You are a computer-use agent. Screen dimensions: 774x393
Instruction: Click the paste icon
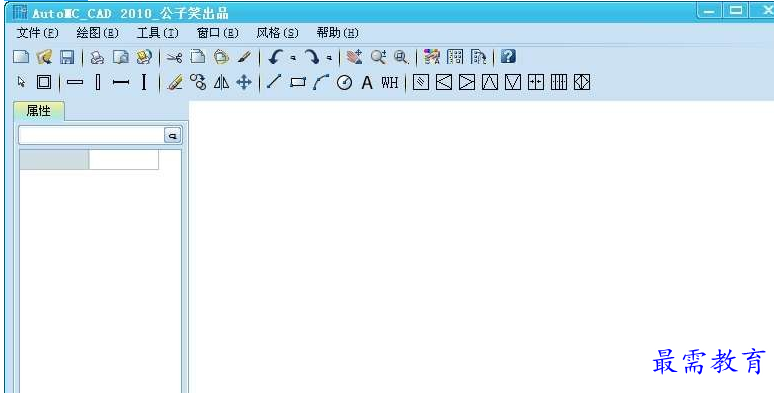click(x=221, y=57)
